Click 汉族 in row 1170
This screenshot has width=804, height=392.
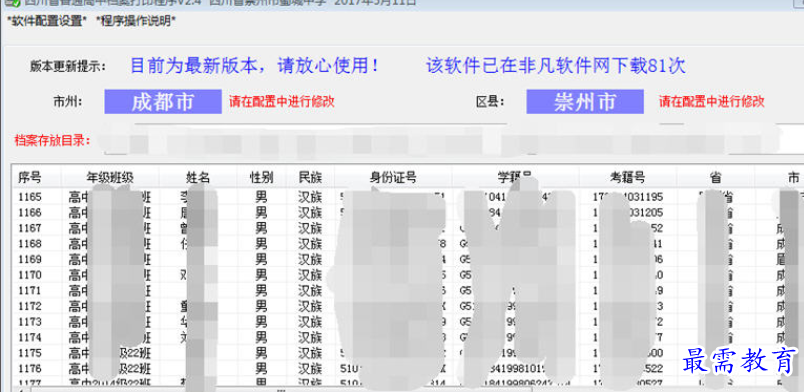pos(310,275)
